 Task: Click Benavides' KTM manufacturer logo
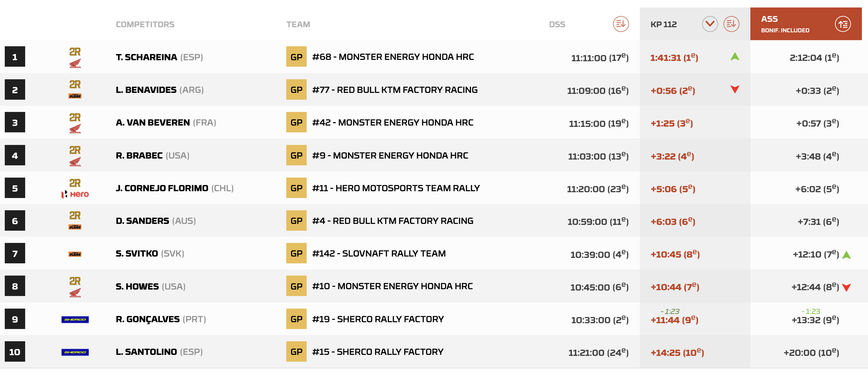[75, 96]
